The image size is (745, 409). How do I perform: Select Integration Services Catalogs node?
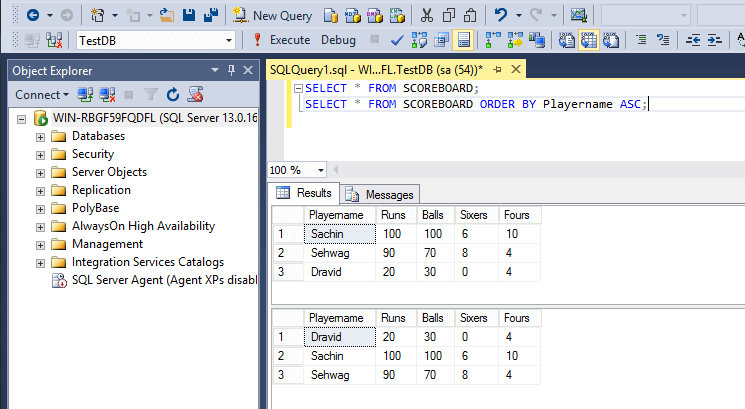click(x=148, y=262)
